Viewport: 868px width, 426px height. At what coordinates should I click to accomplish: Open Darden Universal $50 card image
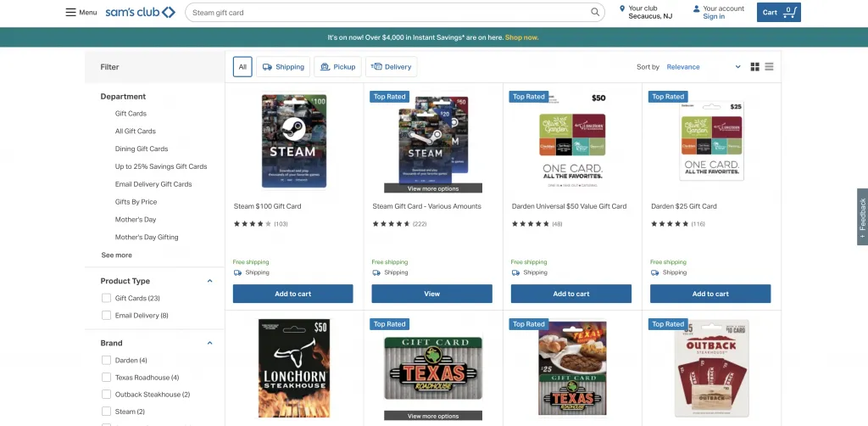pyautogui.click(x=572, y=141)
